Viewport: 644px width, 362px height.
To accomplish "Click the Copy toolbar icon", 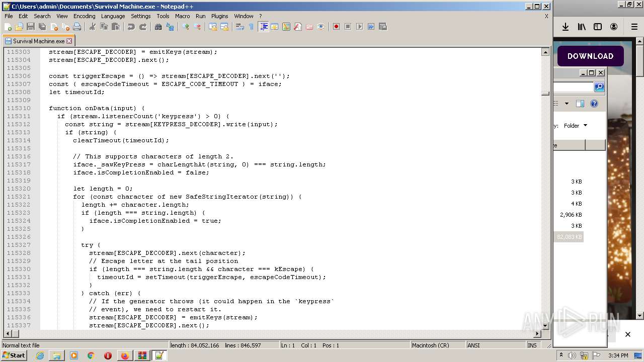I will (104, 27).
